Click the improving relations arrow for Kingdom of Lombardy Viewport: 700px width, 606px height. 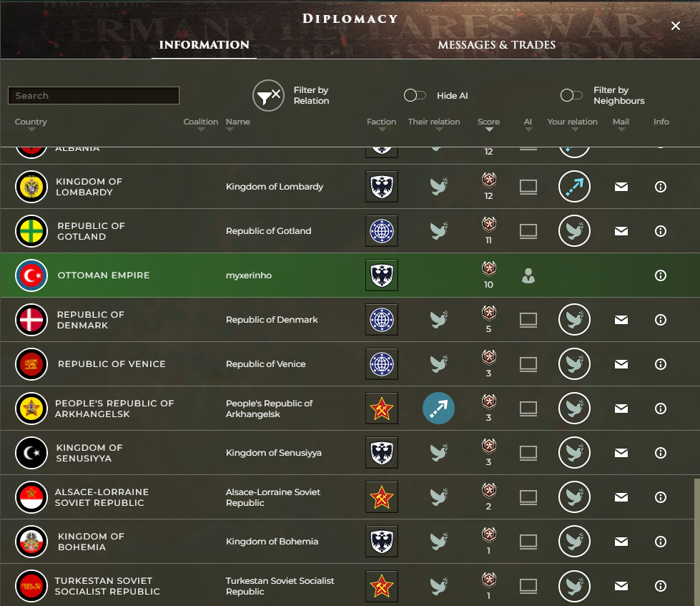point(574,187)
